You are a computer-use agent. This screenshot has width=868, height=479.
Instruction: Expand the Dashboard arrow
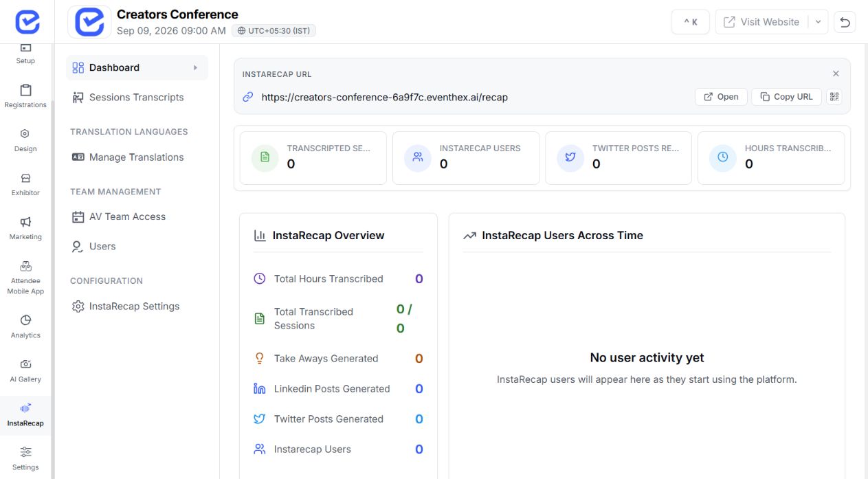point(195,67)
